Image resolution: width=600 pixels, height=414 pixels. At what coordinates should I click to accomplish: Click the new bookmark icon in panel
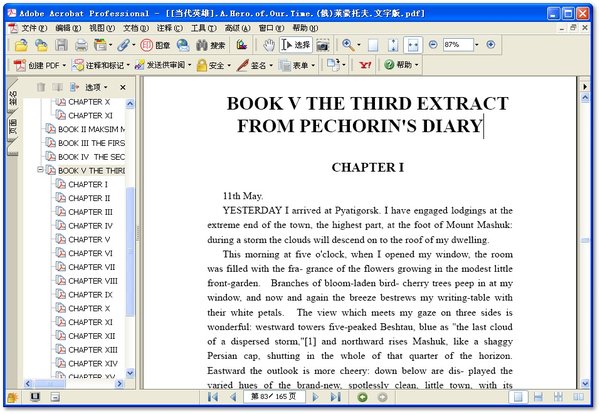pyautogui.click(x=57, y=87)
